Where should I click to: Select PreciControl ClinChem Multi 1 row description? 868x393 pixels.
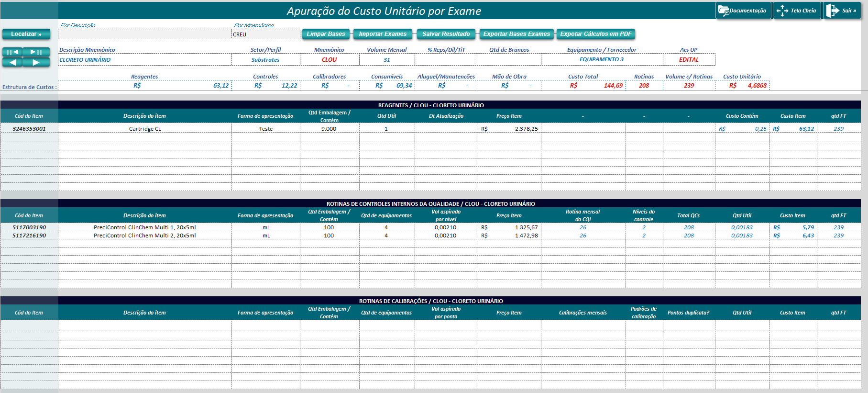point(145,227)
